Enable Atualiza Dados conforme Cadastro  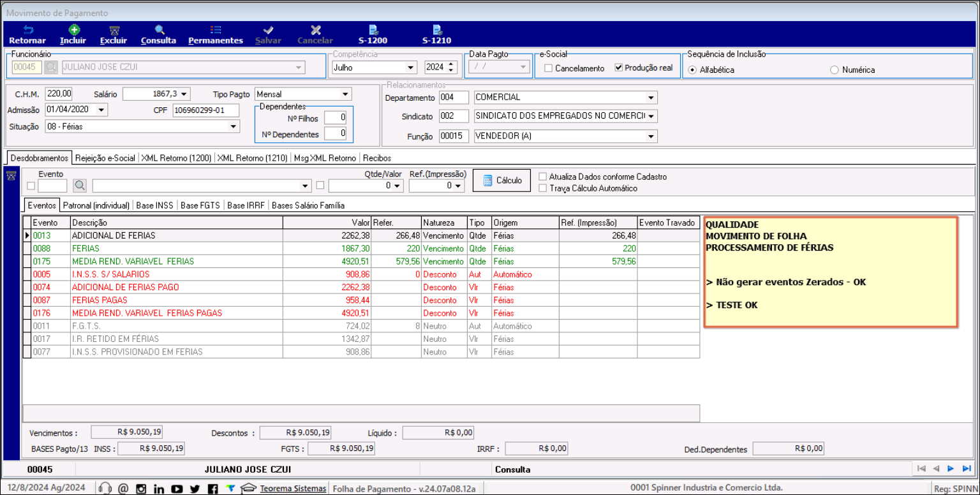(543, 177)
